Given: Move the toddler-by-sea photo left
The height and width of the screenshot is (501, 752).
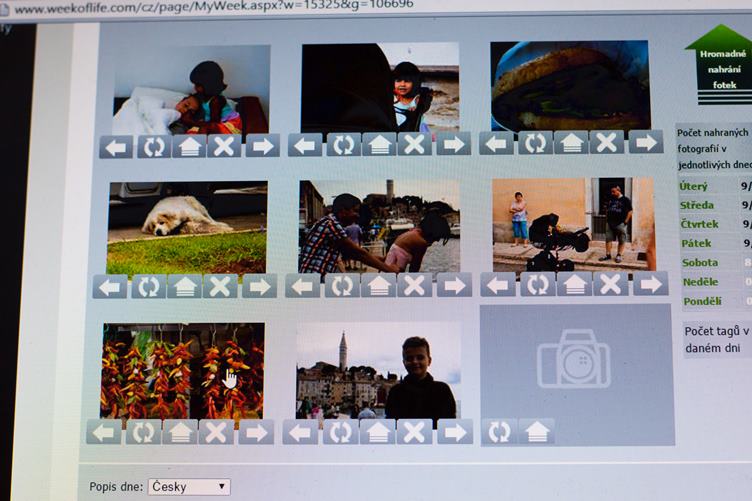Looking at the screenshot, I should [305, 145].
